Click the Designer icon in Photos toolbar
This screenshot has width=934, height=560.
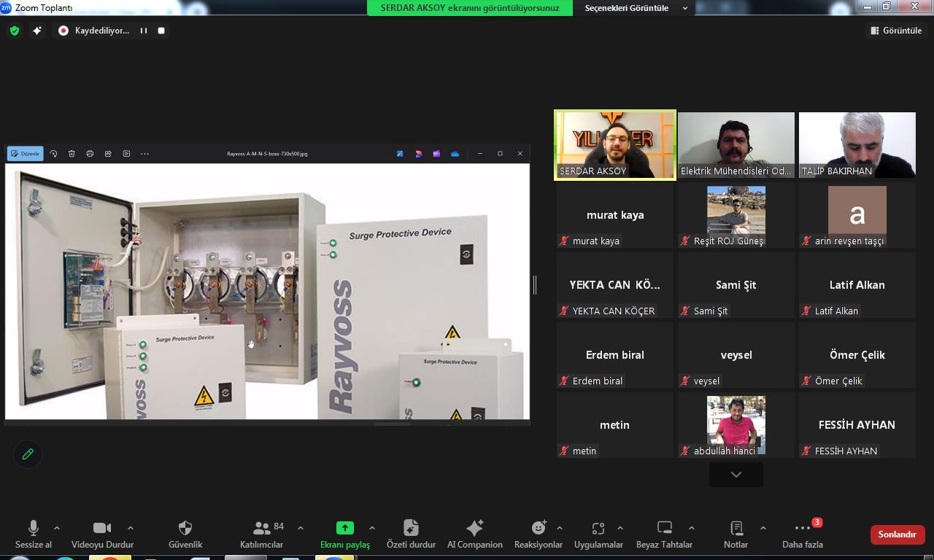point(418,154)
